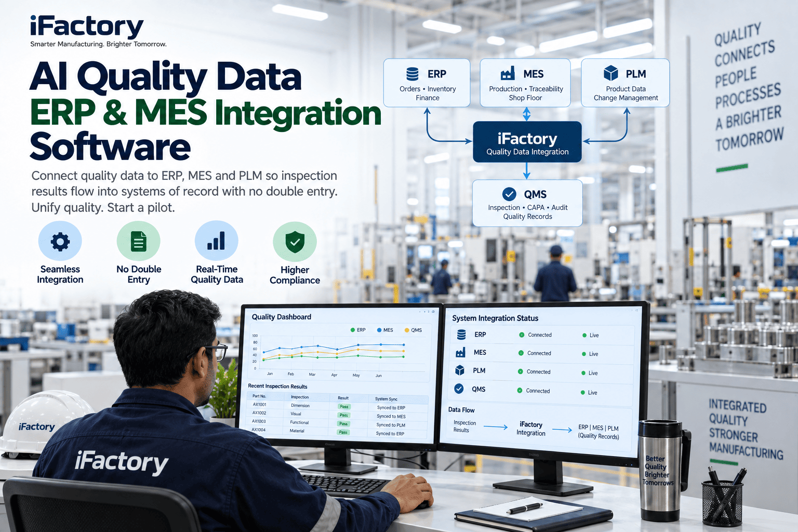Click the Synced to MES cell
This screenshot has width=798, height=532.
point(391,416)
